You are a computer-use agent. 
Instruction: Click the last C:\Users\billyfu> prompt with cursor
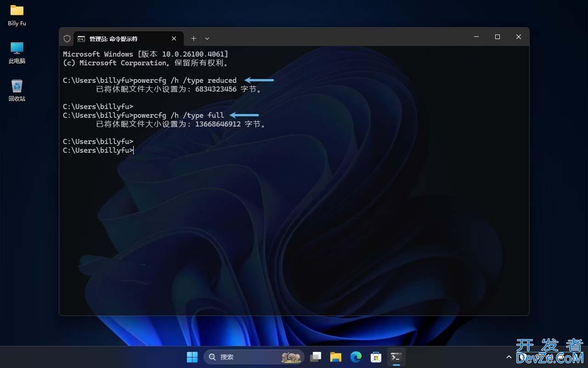pyautogui.click(x=98, y=150)
